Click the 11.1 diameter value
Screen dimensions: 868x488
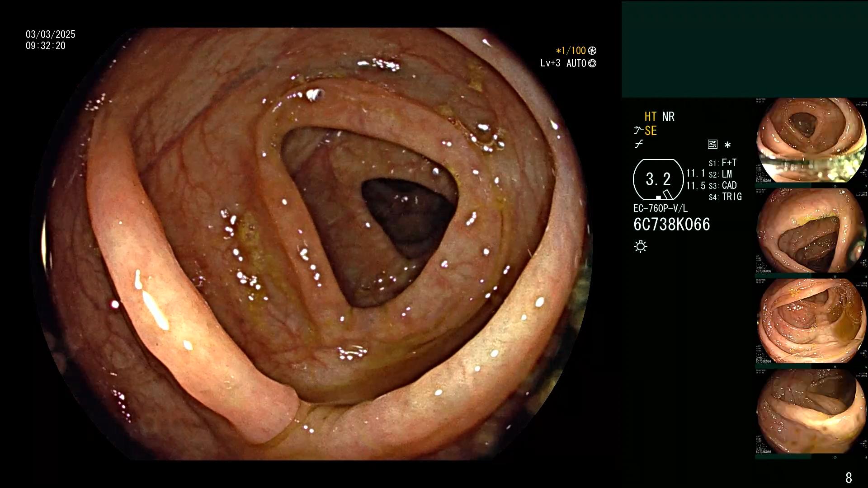coord(696,173)
